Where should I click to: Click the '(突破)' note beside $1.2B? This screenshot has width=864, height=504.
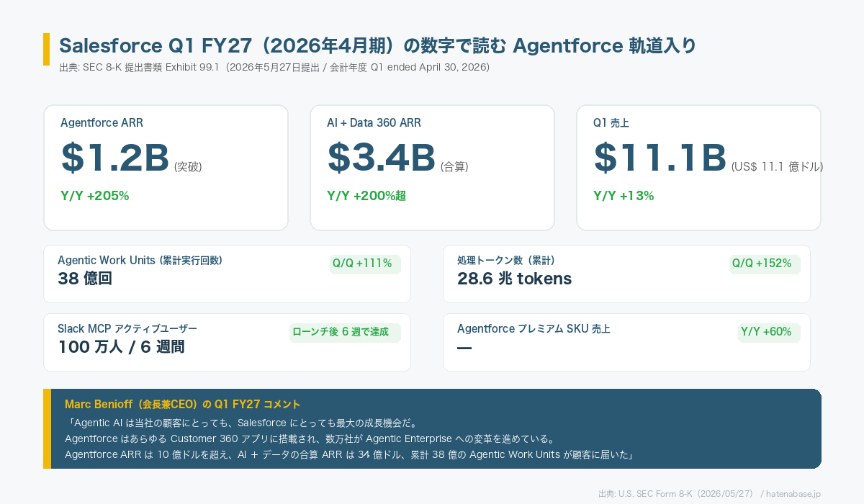coord(188,166)
